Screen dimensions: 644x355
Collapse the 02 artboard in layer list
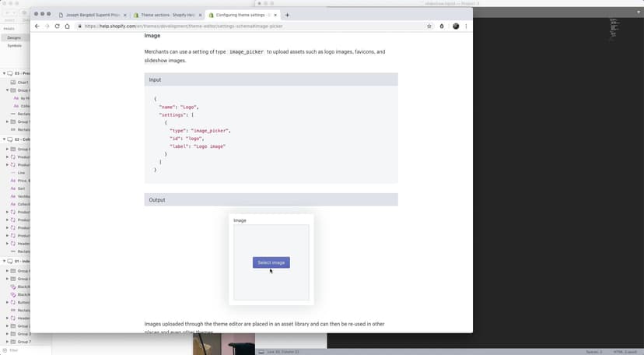(3, 140)
